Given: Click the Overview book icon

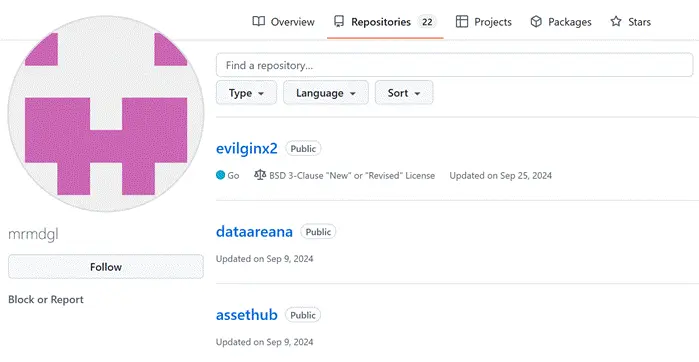Looking at the screenshot, I should coord(259,21).
